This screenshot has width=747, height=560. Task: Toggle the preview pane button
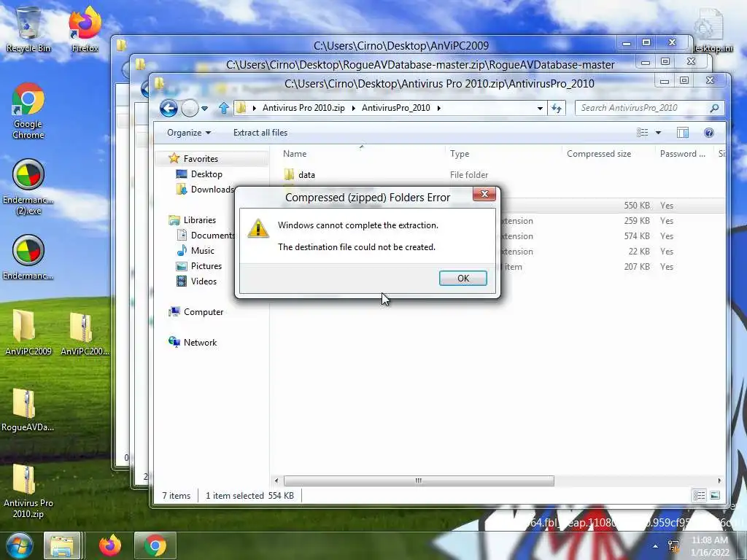tap(683, 133)
